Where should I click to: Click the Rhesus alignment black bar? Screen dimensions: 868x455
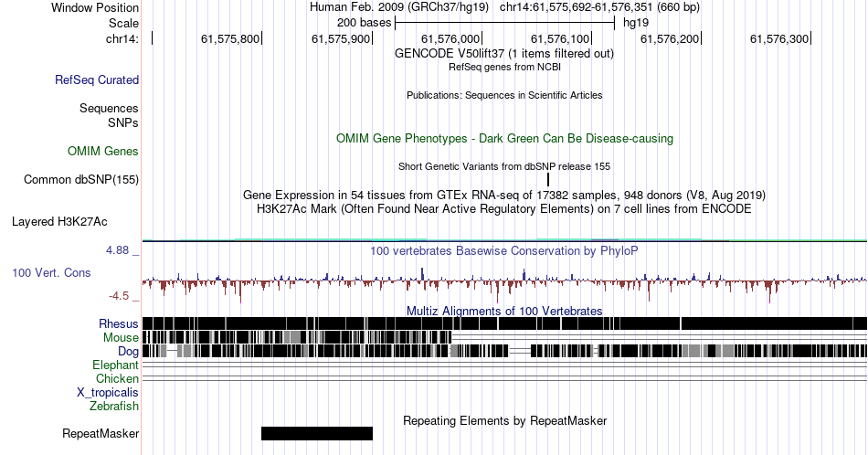504,323
